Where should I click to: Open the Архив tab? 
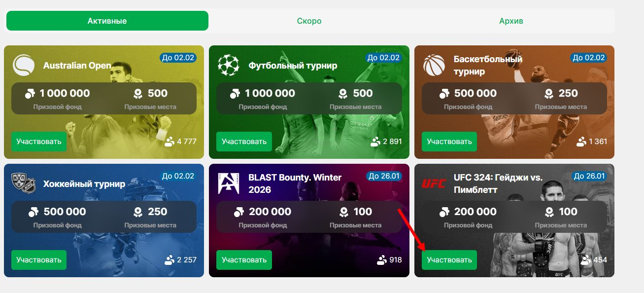coord(511,21)
